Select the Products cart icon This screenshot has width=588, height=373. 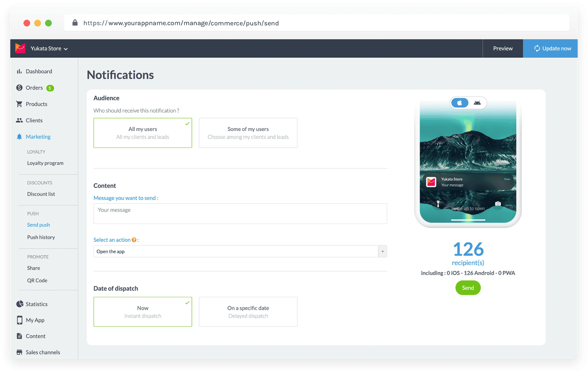click(x=20, y=104)
